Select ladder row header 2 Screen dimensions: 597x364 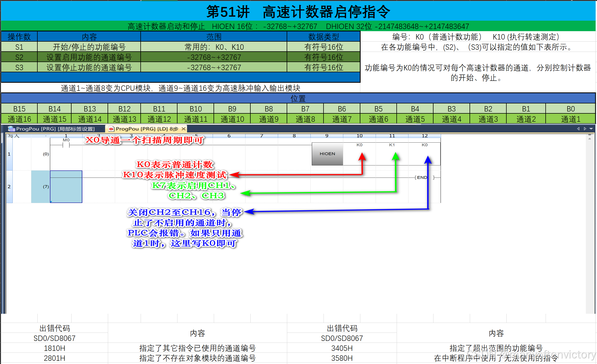click(x=9, y=187)
